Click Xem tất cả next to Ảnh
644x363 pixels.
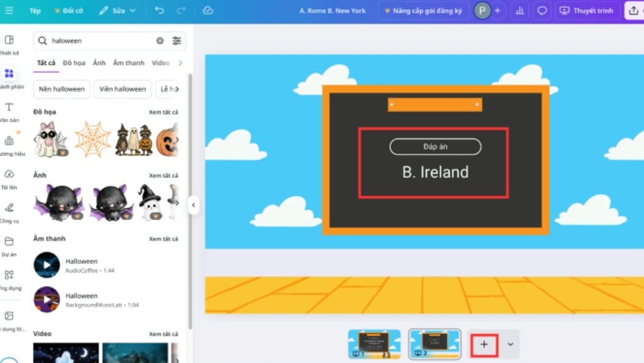pos(163,175)
